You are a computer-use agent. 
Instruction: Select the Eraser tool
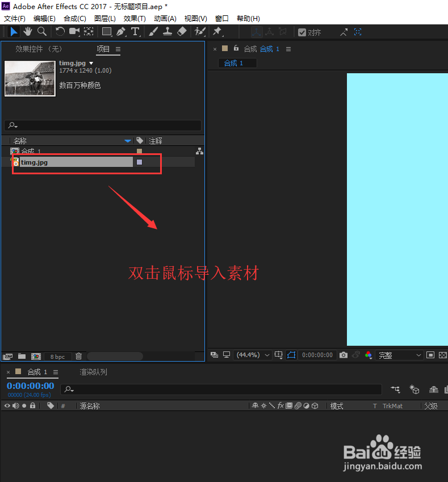click(x=182, y=32)
